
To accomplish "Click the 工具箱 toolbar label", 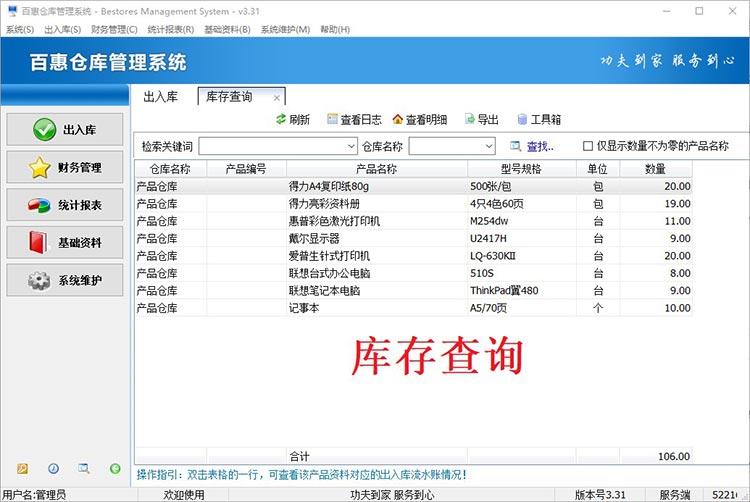I will tap(546, 119).
